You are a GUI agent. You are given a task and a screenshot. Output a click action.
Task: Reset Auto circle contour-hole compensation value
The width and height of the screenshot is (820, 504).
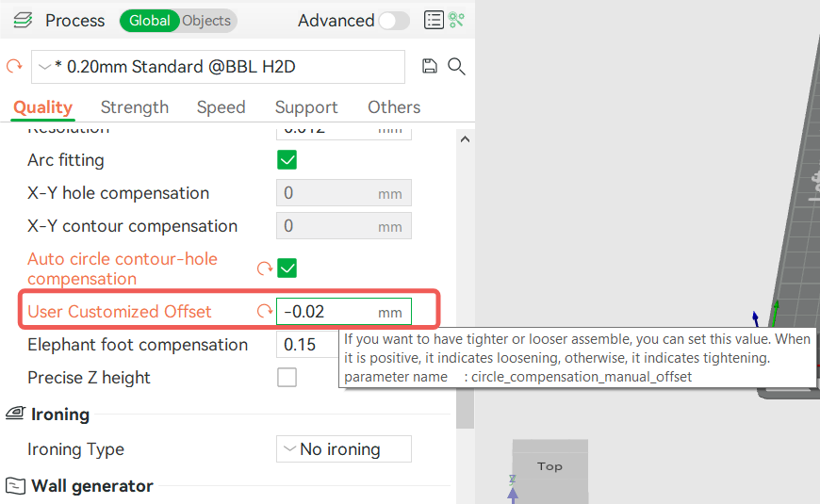[265, 268]
